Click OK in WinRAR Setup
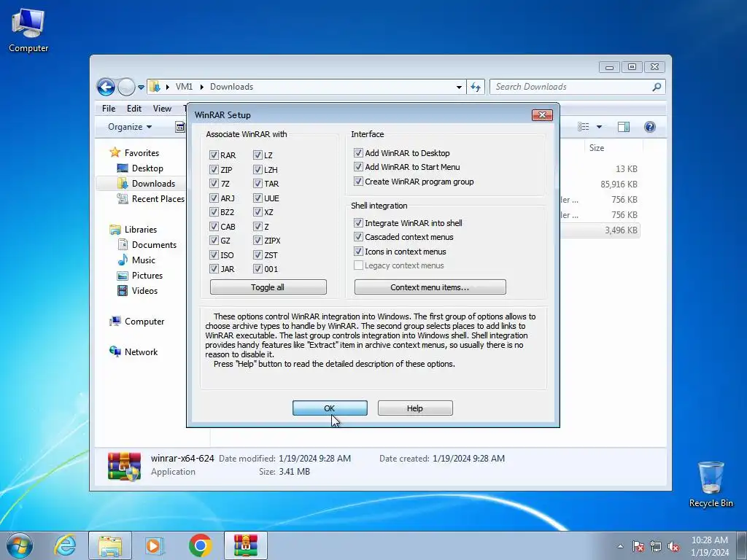Screen dimensions: 747x560 [330, 408]
